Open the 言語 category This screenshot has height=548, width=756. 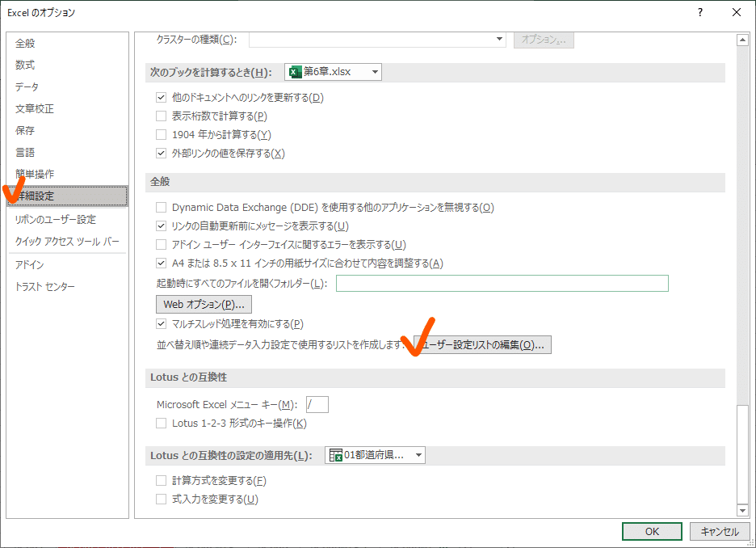click(25, 153)
